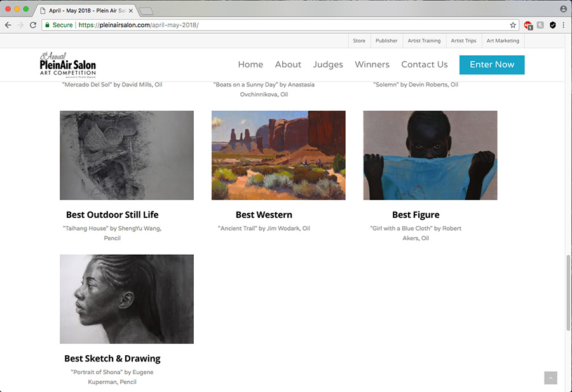The image size is (572, 392).
Task: Open the Contact Us page
Action: [x=425, y=65]
